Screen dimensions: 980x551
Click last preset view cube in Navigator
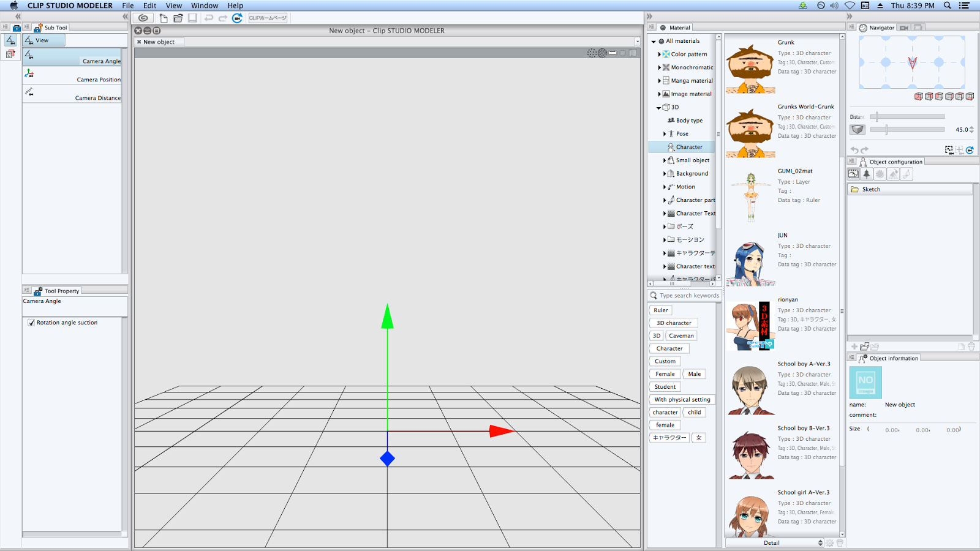click(970, 96)
